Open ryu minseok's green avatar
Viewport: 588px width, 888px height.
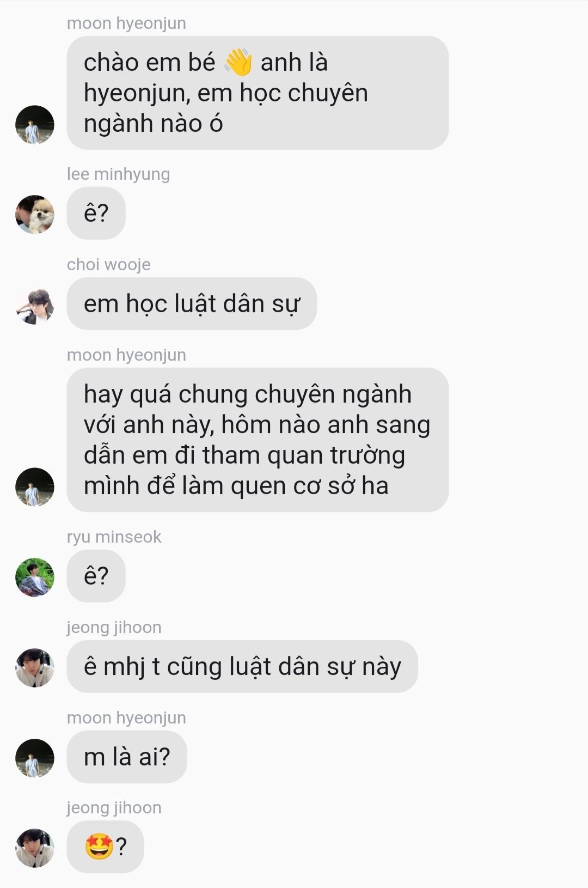(35, 577)
